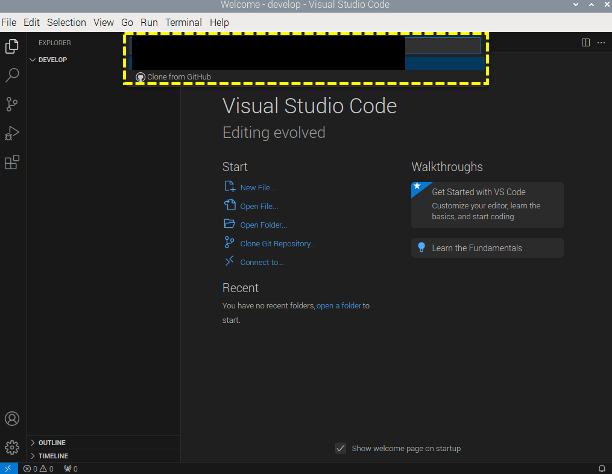Open the Manage gear icon
The height and width of the screenshot is (474, 612).
pos(12,447)
